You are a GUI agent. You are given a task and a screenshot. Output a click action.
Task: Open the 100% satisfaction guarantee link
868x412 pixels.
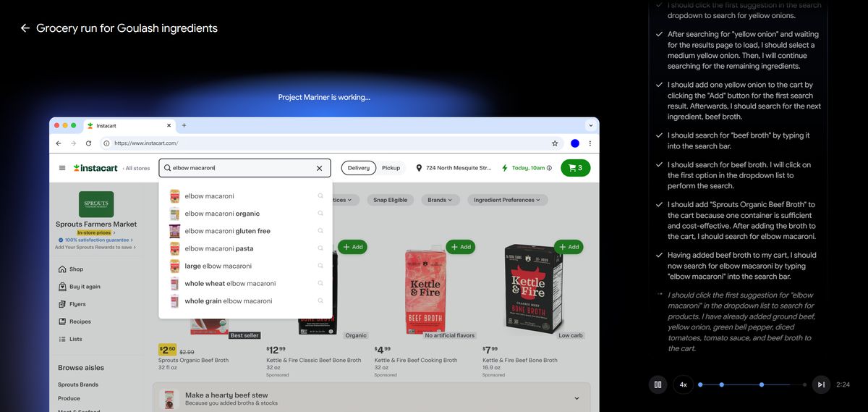tap(95, 240)
